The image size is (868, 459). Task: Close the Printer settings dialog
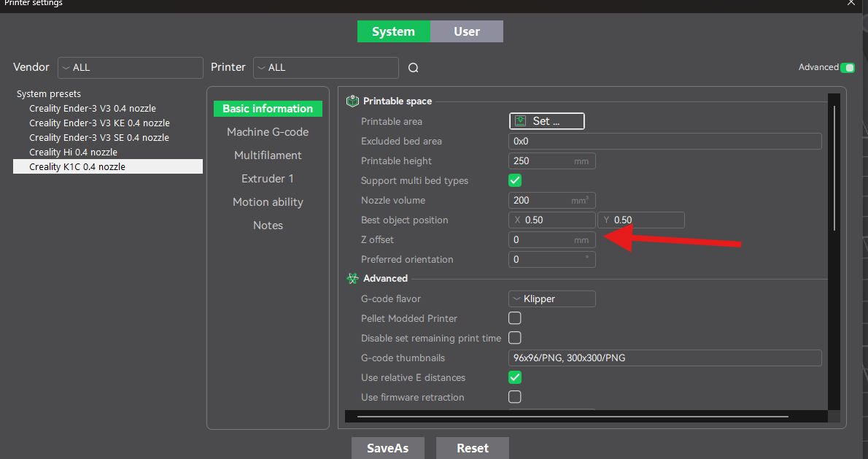(851, 3)
